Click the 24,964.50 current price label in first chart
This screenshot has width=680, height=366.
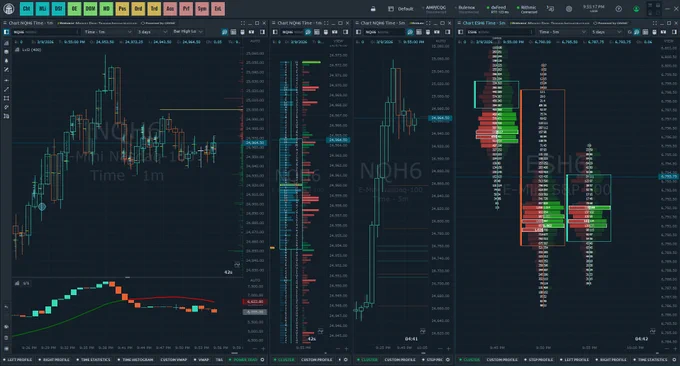tap(255, 143)
